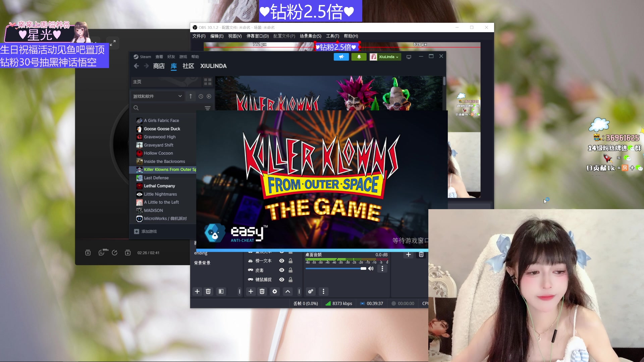Sort library by recent activity clock icon
This screenshot has height=362, width=644.
click(201, 96)
